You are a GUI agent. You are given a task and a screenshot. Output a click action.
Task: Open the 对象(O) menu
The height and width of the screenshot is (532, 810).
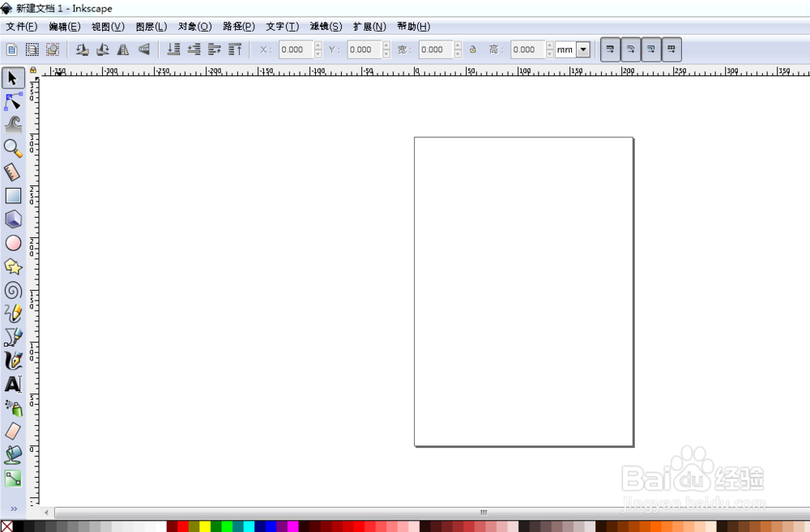194,27
